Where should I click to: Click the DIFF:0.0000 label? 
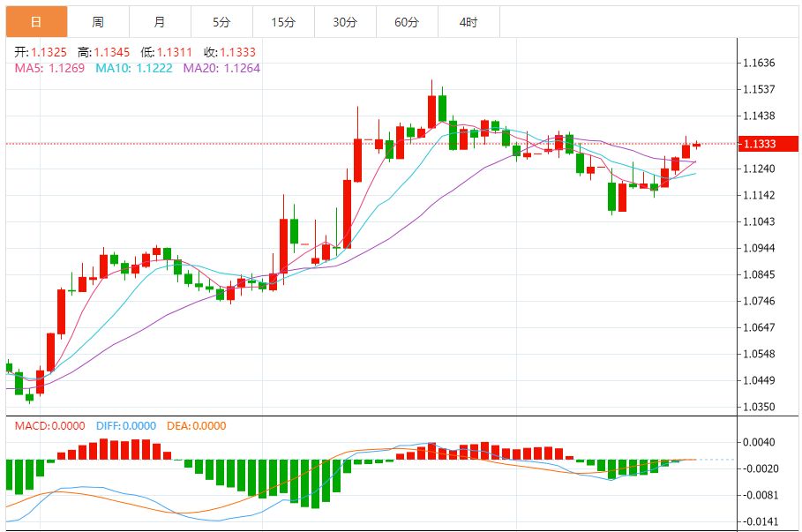click(126, 425)
